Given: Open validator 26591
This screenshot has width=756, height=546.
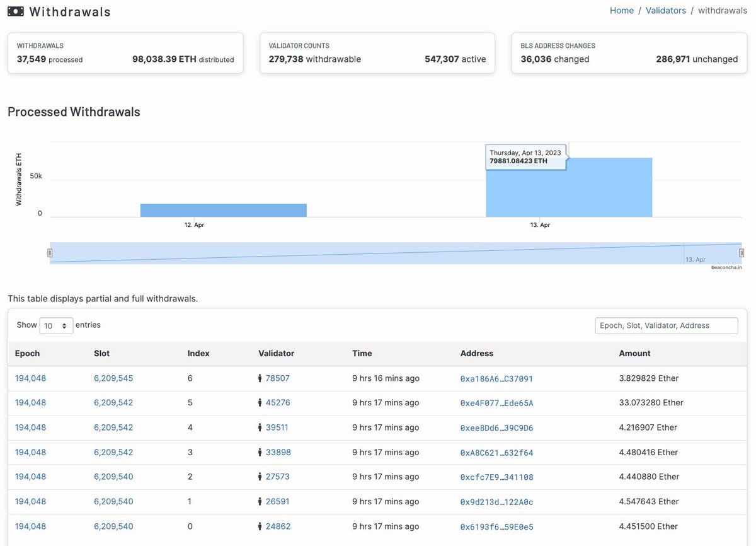Looking at the screenshot, I should pos(278,502).
